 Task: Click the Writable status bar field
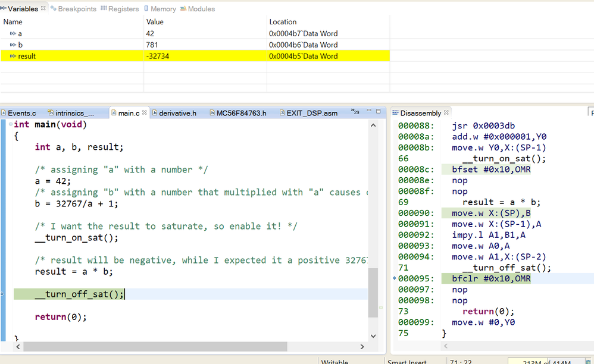coord(334,362)
